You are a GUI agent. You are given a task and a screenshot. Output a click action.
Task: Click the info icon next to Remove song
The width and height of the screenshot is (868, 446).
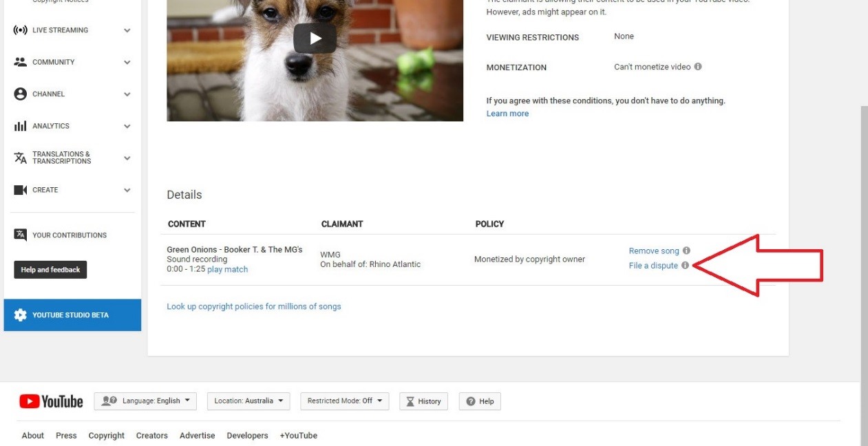[686, 251]
